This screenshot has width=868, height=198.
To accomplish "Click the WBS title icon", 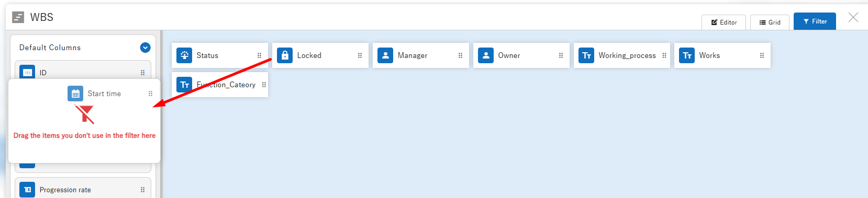I will pyautogui.click(x=18, y=17).
